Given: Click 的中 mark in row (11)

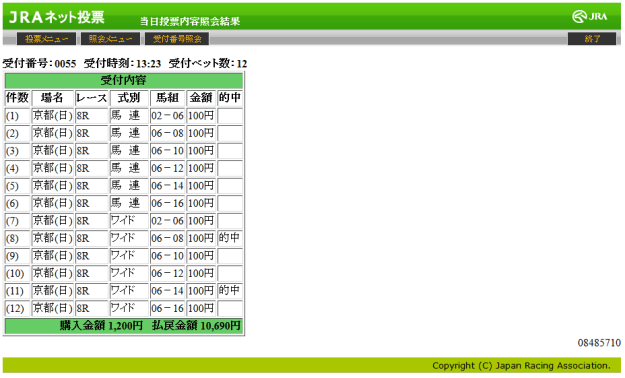Looking at the screenshot, I should pyautogui.click(x=230, y=291).
